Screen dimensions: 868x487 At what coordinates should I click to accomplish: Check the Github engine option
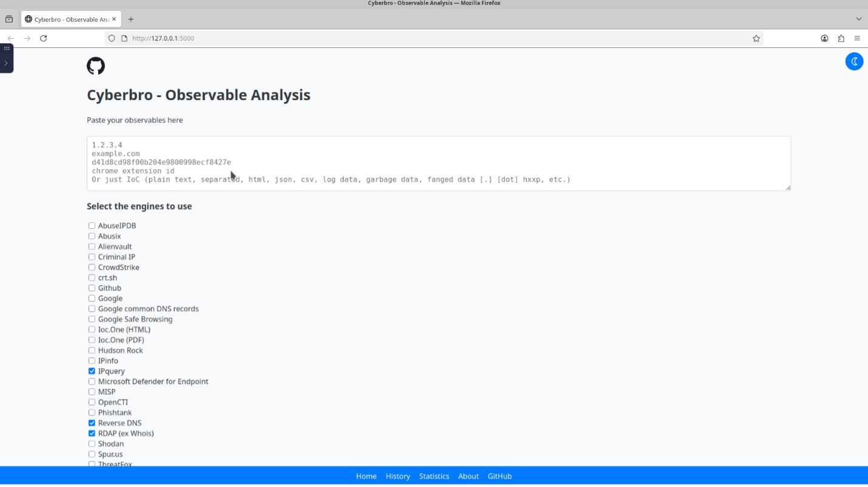pyautogui.click(x=92, y=288)
